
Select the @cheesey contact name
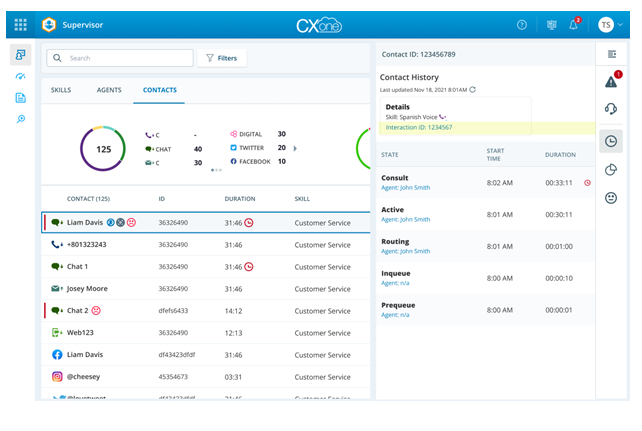84,377
